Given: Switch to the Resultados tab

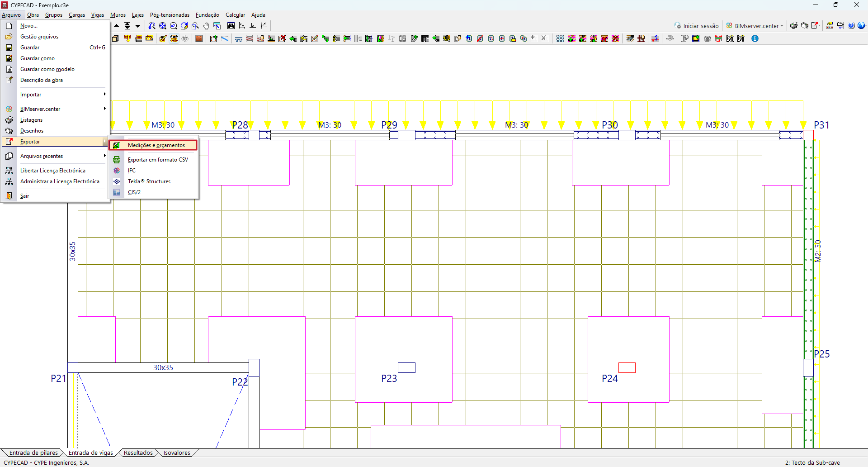Looking at the screenshot, I should (138, 453).
